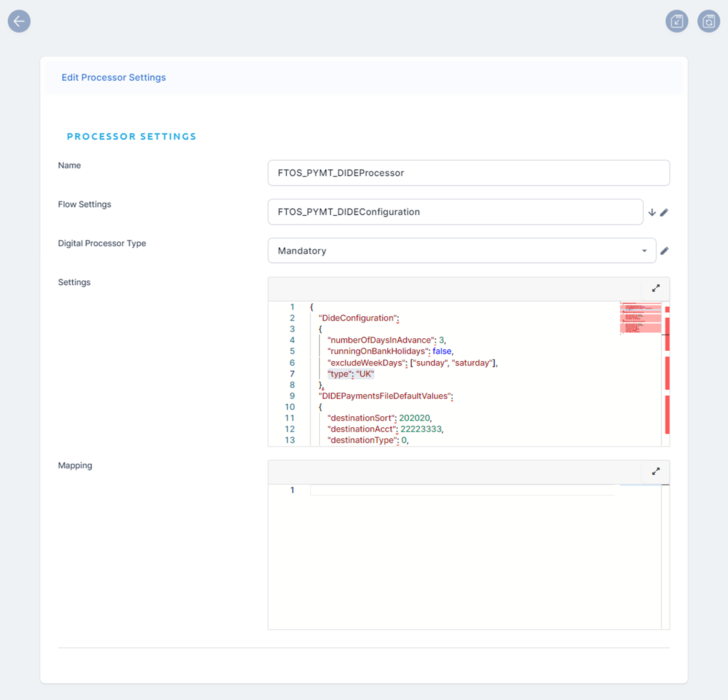Click the back arrow button
728x700 pixels.
pyautogui.click(x=19, y=22)
